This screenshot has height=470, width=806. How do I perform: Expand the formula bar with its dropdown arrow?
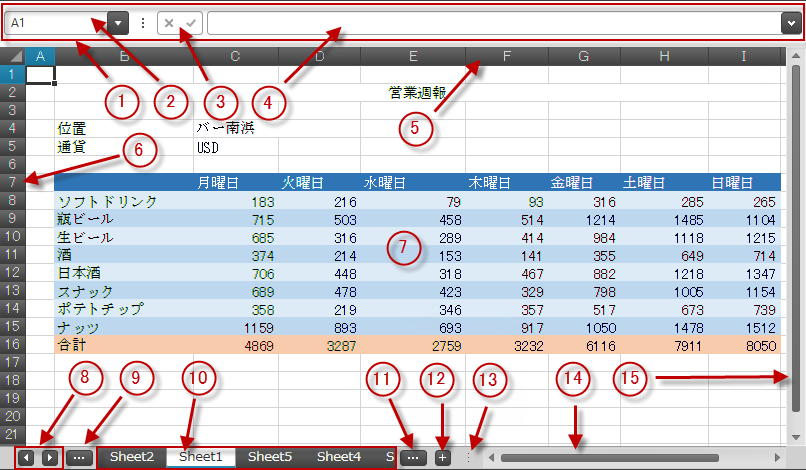tap(789, 23)
